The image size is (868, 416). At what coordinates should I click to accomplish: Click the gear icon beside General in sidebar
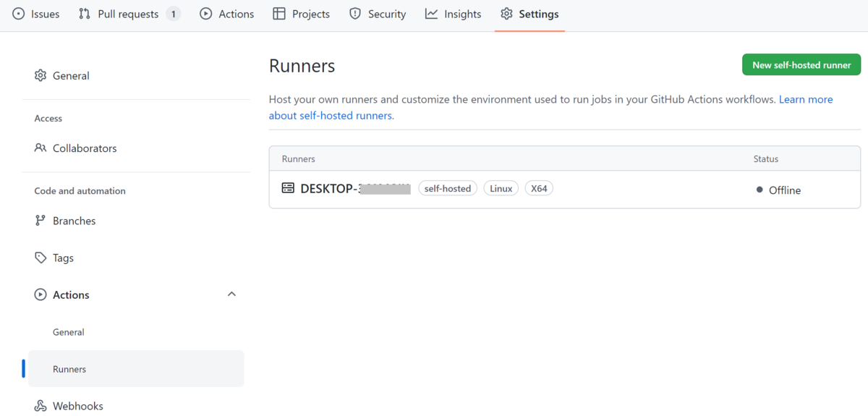click(41, 75)
